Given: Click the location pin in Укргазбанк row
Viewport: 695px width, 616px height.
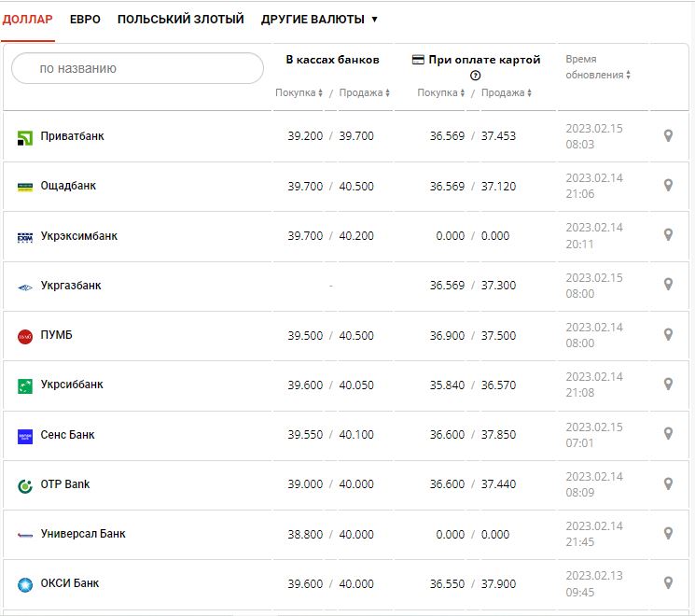Looking at the screenshot, I should coord(668,285).
